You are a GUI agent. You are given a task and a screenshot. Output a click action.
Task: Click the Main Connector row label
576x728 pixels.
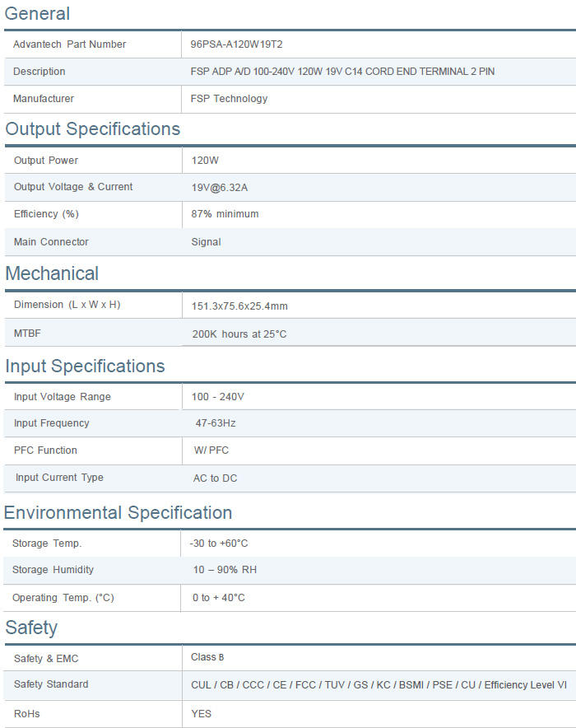[x=51, y=242]
